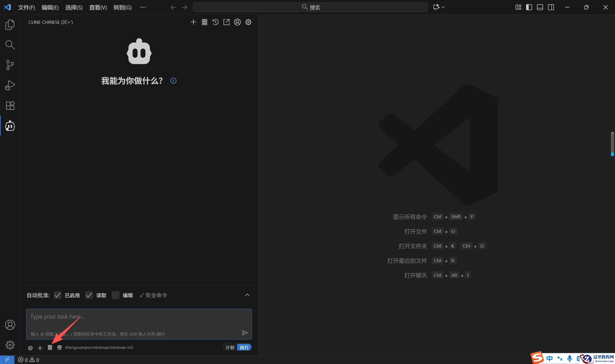Open Cline MCP servers icon in header
Viewport: 615px width, 364px height.
[205, 22]
